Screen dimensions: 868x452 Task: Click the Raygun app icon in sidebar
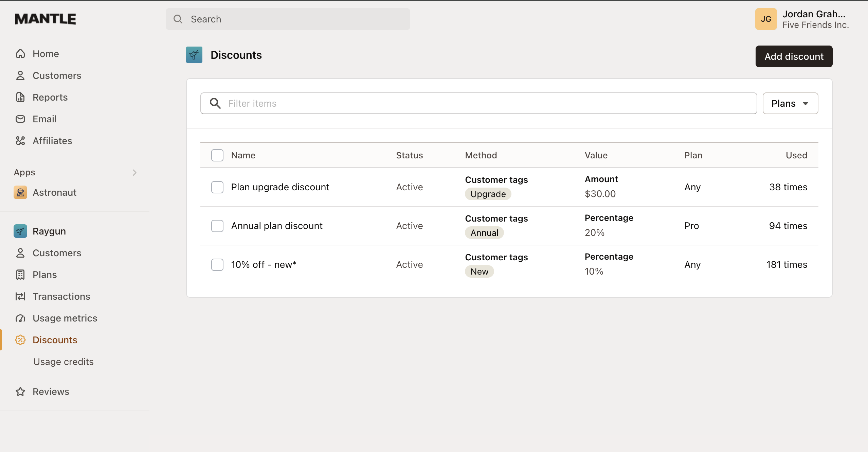pos(20,231)
